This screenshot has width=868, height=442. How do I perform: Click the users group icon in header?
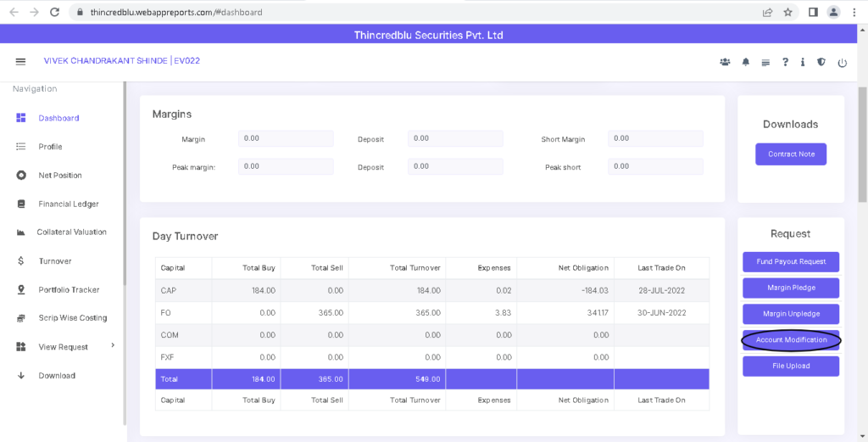click(x=725, y=62)
